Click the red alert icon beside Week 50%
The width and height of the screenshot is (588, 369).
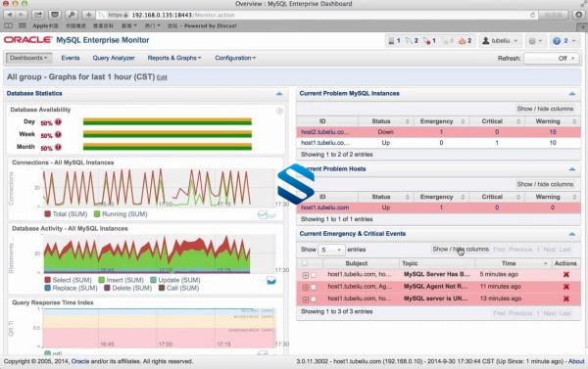click(x=58, y=134)
